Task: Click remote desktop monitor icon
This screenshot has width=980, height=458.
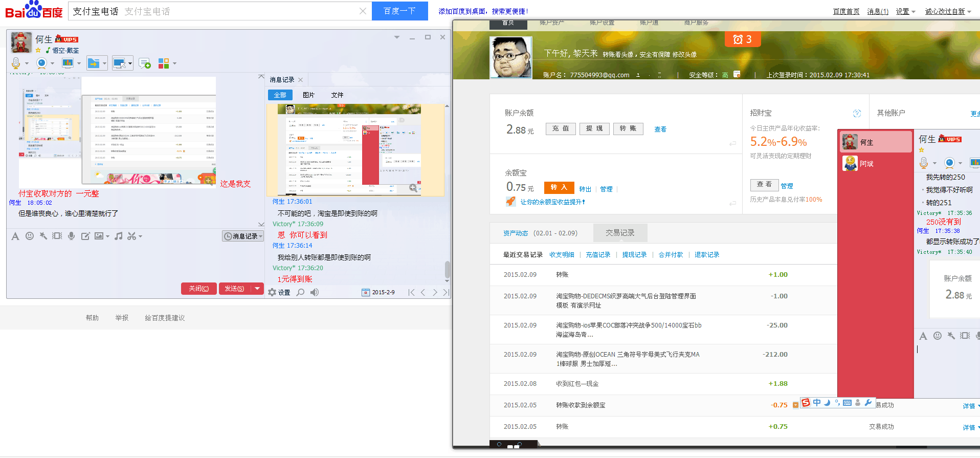Action: [x=119, y=63]
